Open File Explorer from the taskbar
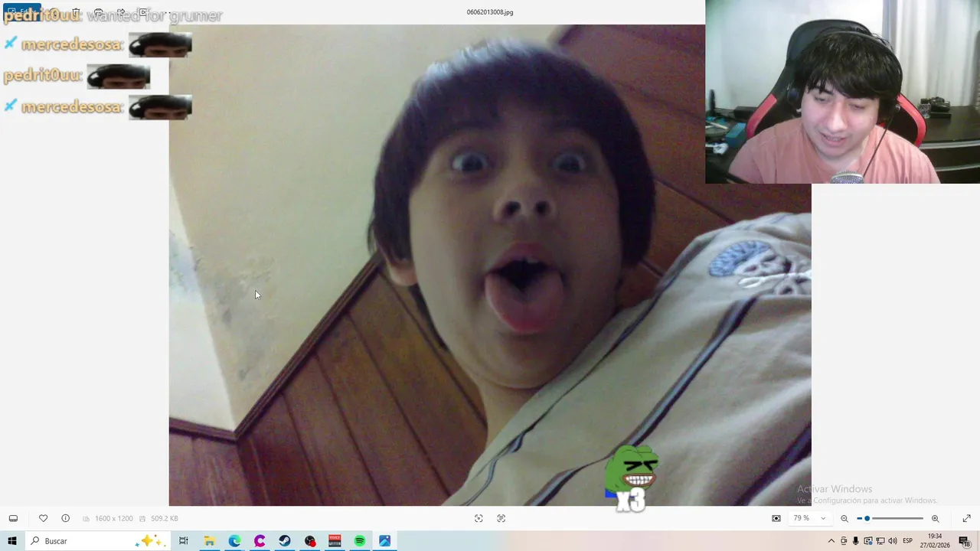Image resolution: width=980 pixels, height=551 pixels. 209,541
